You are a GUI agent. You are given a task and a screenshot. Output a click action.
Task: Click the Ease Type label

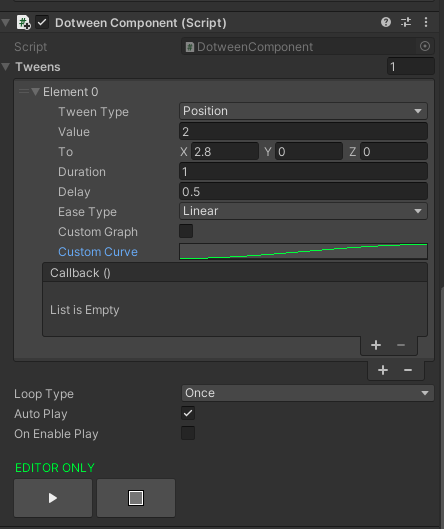click(x=87, y=212)
